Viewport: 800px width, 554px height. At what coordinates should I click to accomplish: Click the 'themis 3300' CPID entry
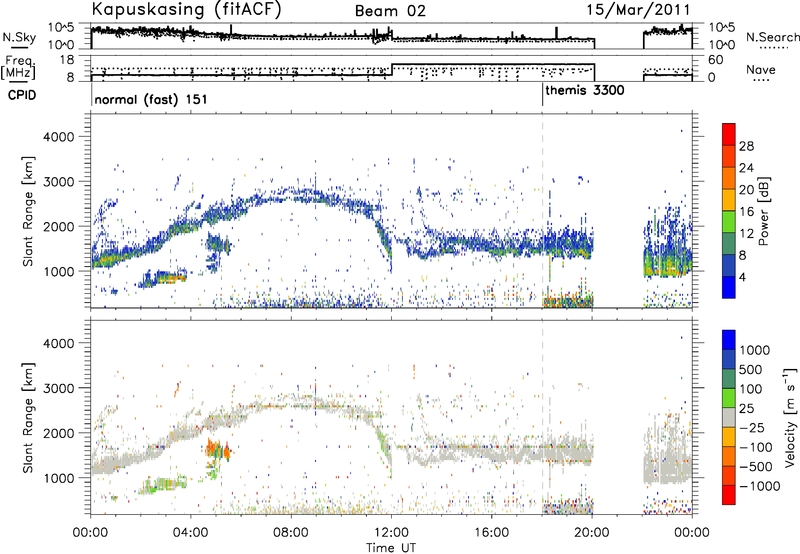585,91
